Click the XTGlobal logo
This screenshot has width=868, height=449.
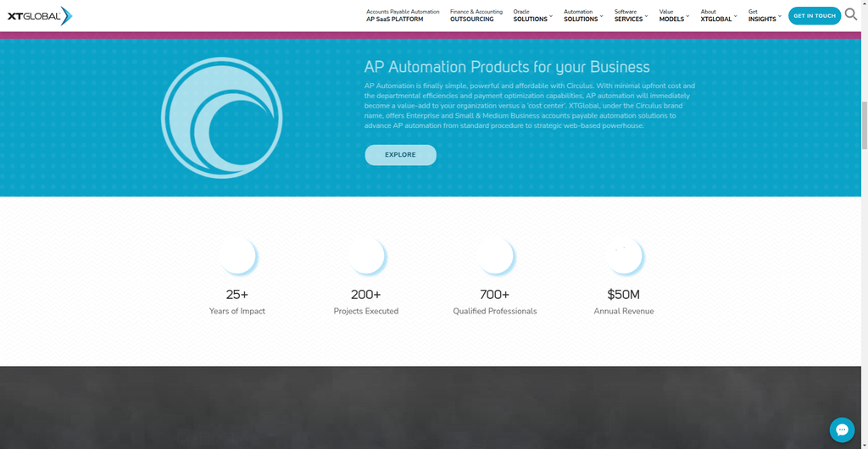[40, 16]
